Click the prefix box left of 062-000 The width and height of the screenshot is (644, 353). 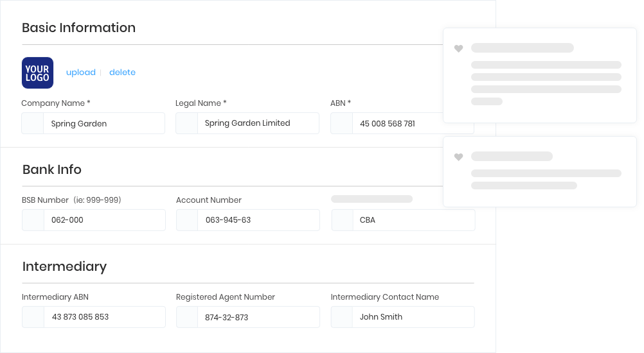[33, 220]
